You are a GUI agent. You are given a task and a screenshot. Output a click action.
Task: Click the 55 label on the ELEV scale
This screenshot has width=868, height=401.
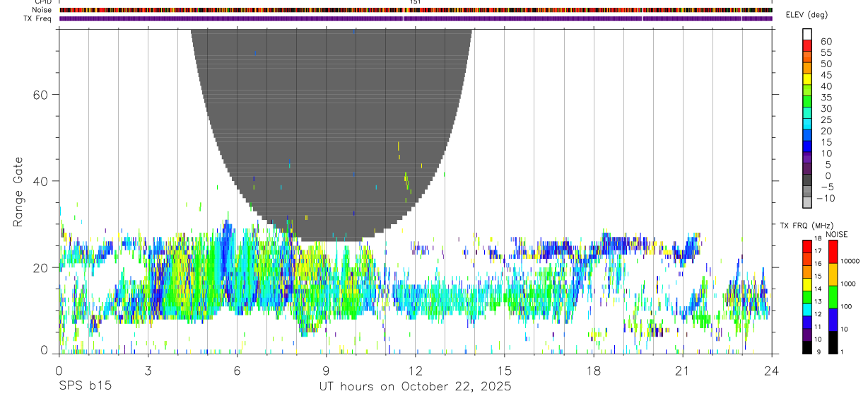826,53
